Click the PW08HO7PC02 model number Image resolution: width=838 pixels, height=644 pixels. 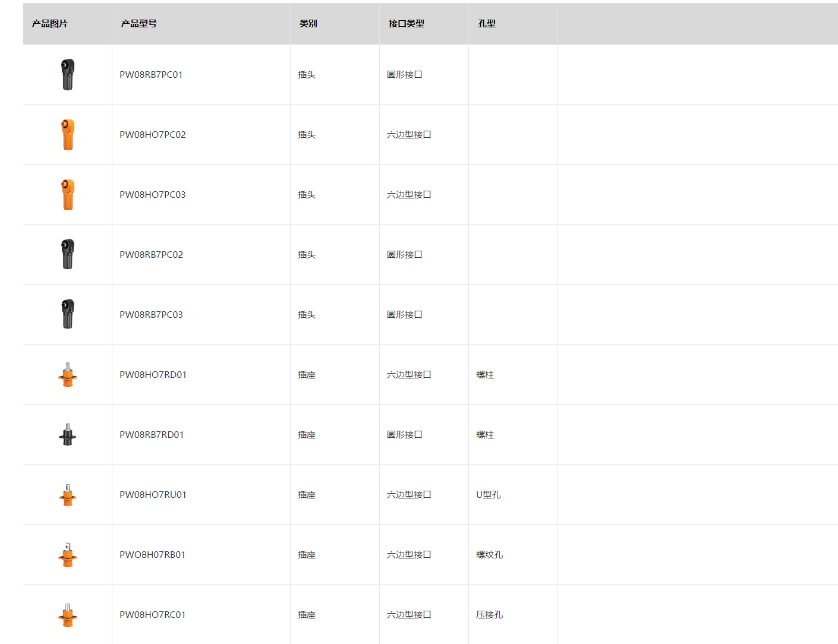pyautogui.click(x=153, y=135)
